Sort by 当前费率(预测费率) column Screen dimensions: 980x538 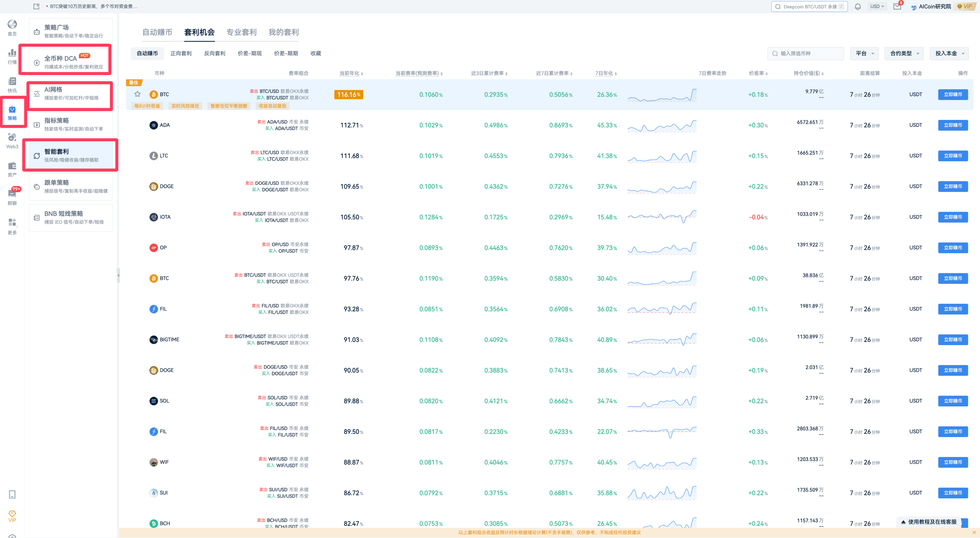(x=419, y=73)
